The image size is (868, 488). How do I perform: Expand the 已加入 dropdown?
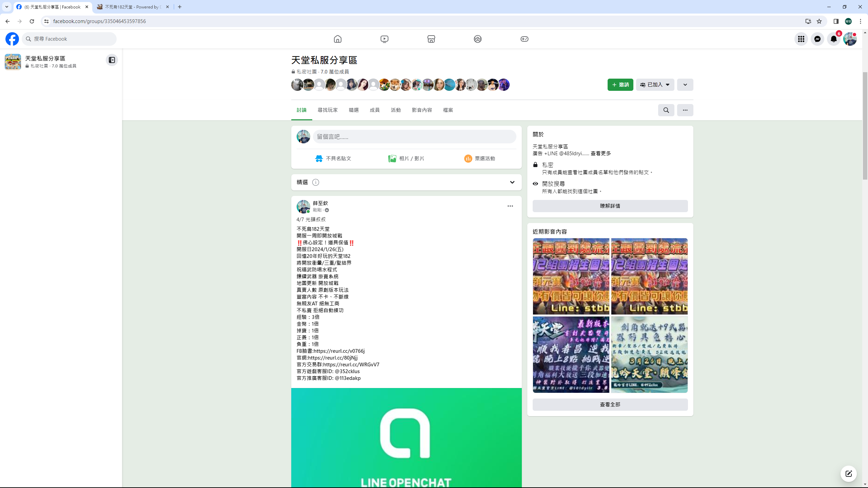(x=655, y=85)
